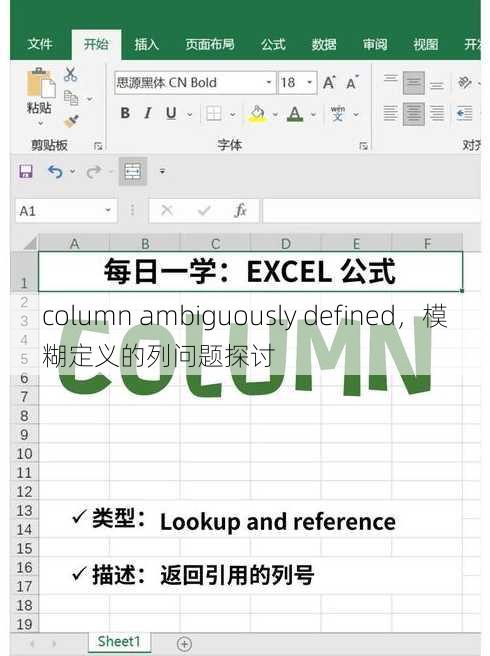Switch to the 视图 tab
490x656 pixels.
(426, 44)
